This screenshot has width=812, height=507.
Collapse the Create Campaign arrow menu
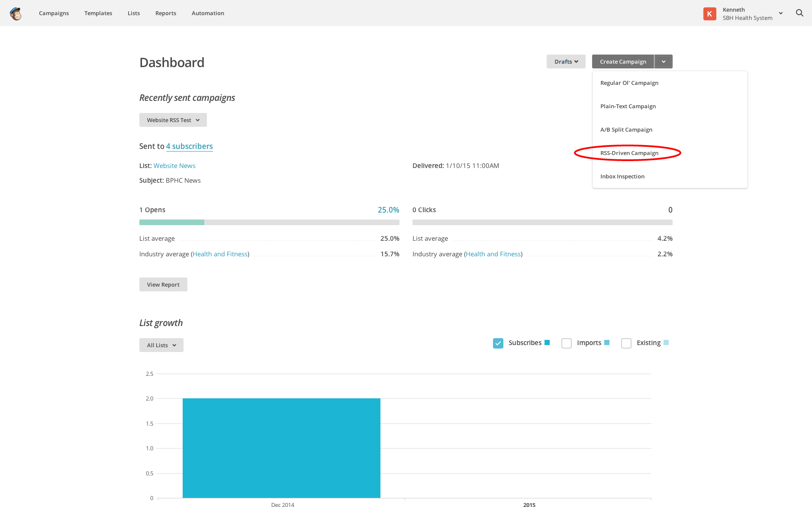pyautogui.click(x=663, y=61)
